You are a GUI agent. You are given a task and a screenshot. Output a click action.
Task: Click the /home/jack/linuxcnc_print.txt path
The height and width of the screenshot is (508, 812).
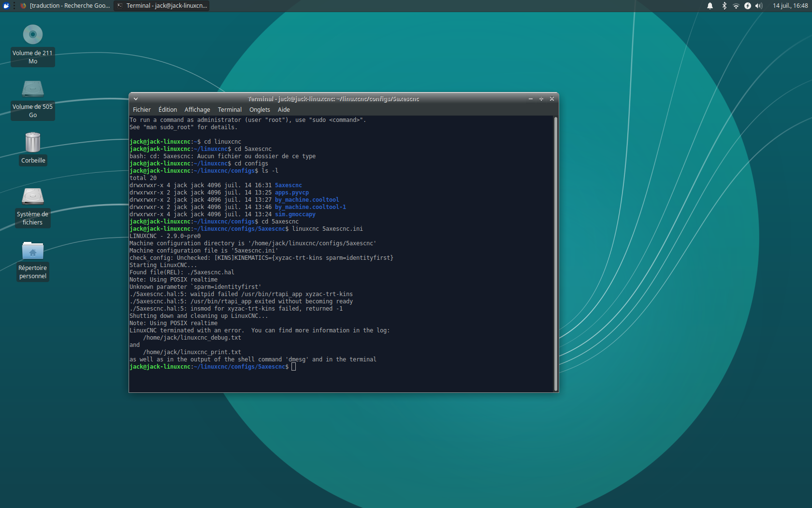(192, 352)
